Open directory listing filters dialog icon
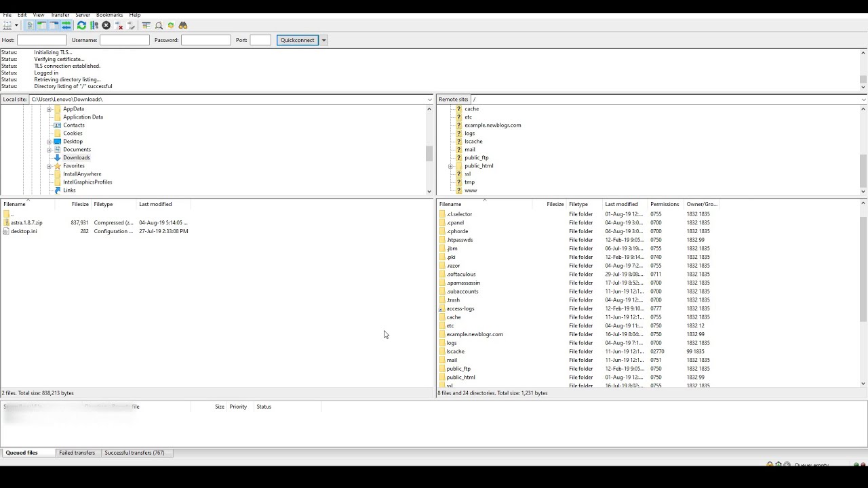This screenshot has height=488, width=868. tap(146, 26)
